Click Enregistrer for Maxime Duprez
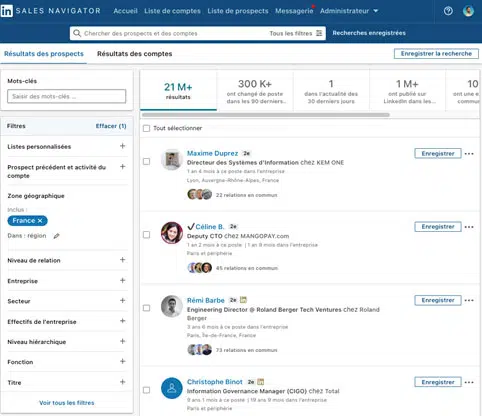The image size is (482, 416). coord(438,153)
